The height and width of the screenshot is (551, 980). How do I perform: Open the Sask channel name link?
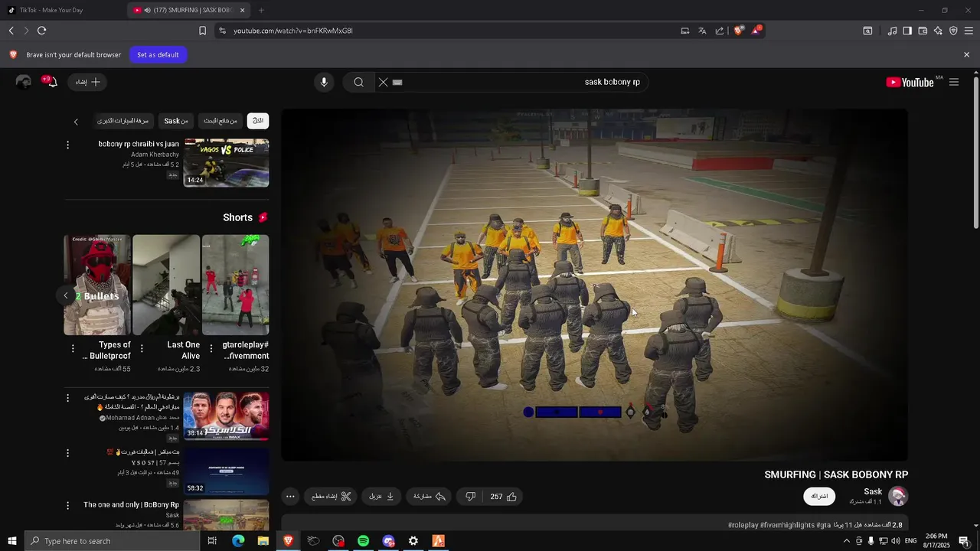pyautogui.click(x=873, y=491)
